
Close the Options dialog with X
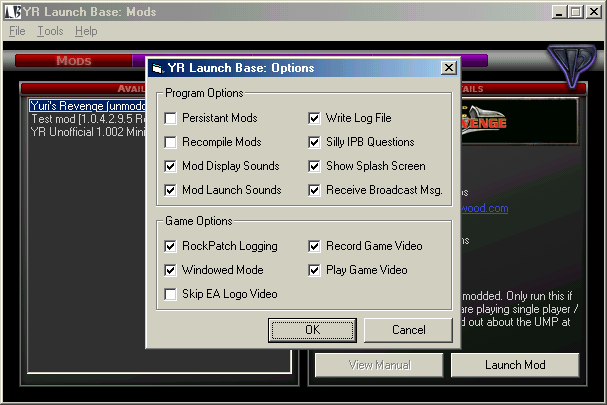(449, 68)
